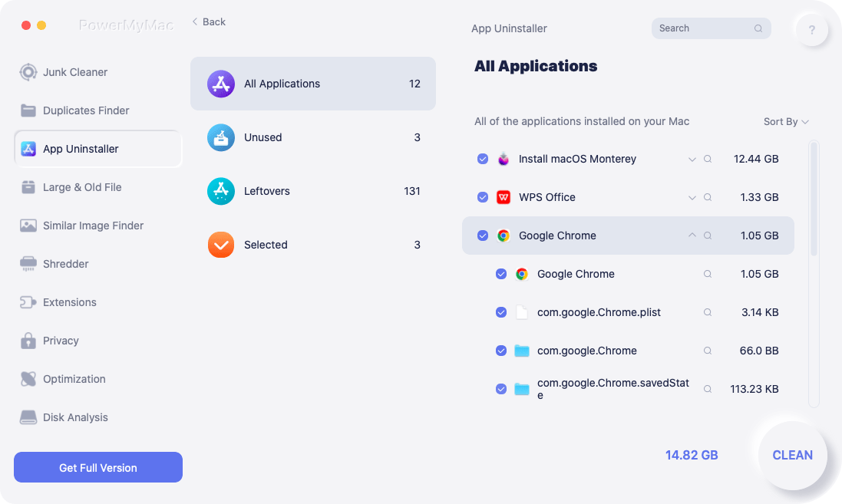Image resolution: width=842 pixels, height=504 pixels.
Task: Click the 12.44 GB size value
Action: pyautogui.click(x=756, y=159)
